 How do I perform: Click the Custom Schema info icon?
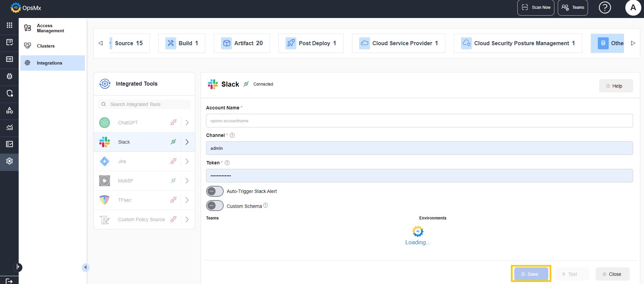(265, 205)
